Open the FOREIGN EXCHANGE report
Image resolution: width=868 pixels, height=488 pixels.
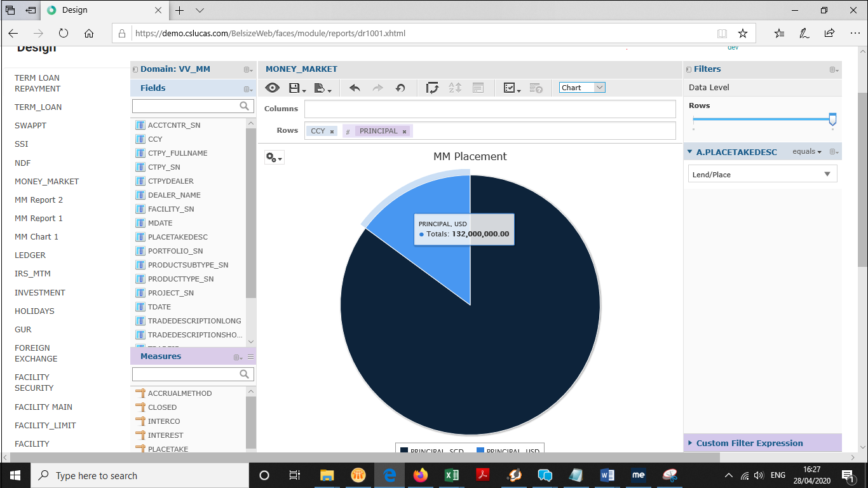[36, 353]
